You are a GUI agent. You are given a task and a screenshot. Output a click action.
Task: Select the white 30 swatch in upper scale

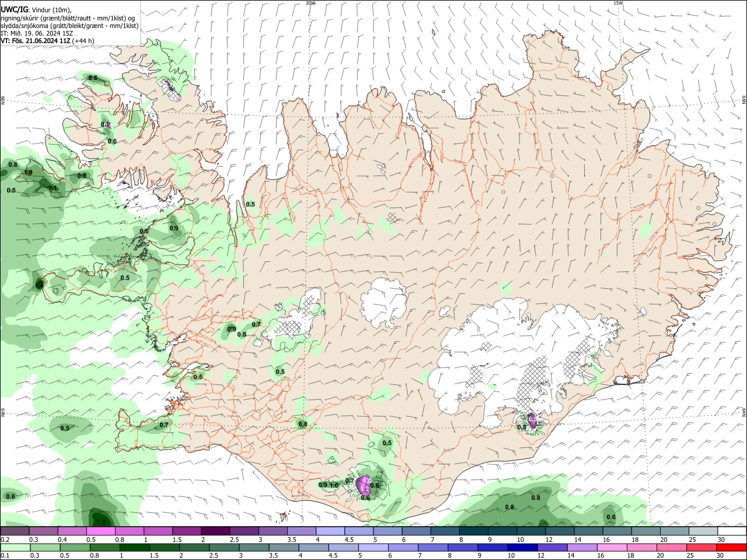732,531
